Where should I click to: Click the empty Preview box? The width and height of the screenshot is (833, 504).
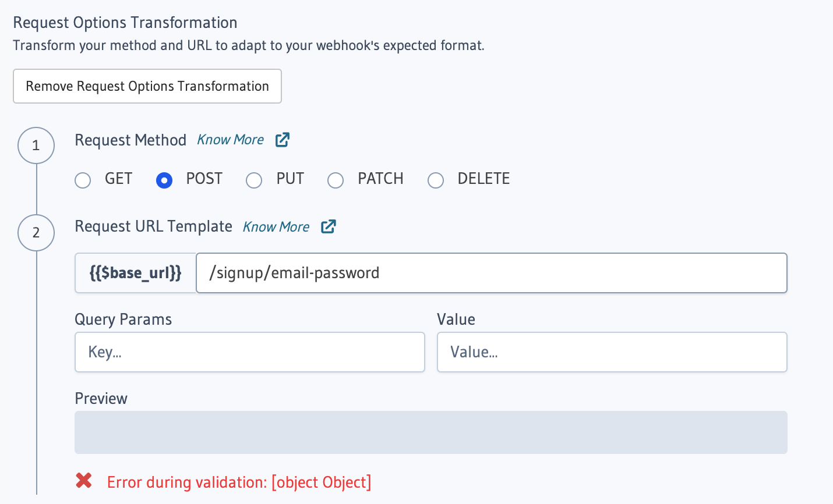431,432
